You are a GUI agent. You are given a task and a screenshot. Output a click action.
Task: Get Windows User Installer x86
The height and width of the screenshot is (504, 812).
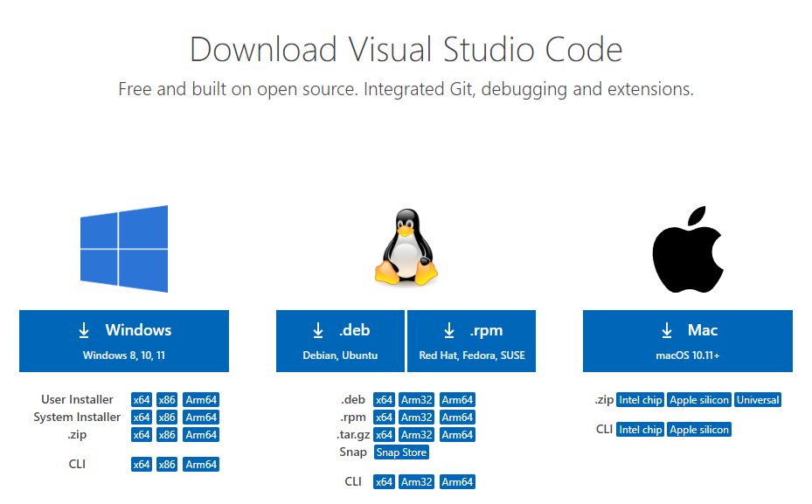(x=167, y=400)
